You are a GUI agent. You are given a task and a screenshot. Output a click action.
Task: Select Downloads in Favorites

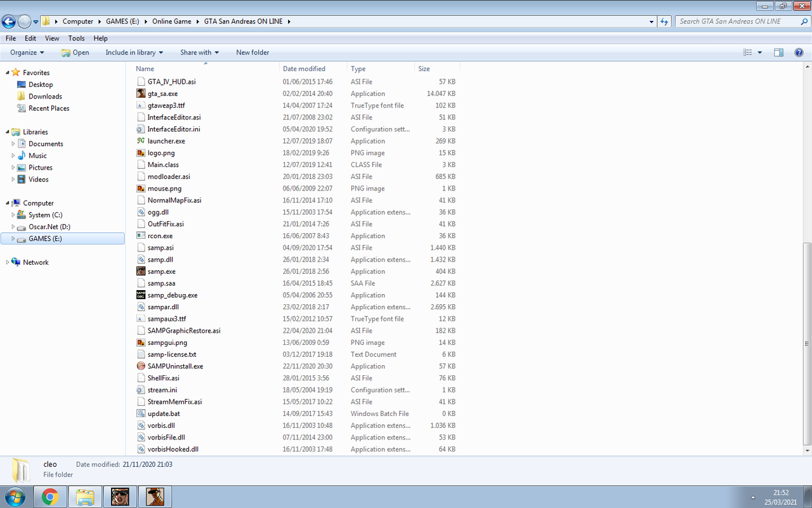click(45, 97)
